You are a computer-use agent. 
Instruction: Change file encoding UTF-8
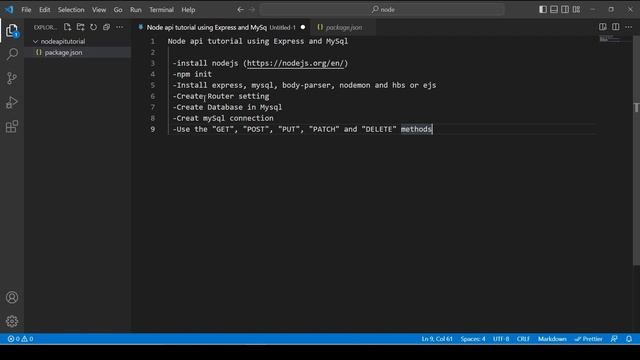501,339
